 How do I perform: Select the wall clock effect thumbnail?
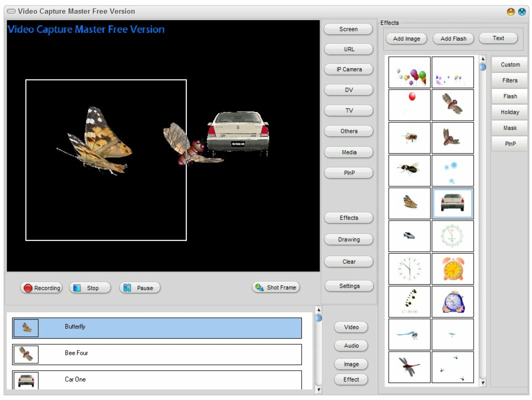coord(408,268)
